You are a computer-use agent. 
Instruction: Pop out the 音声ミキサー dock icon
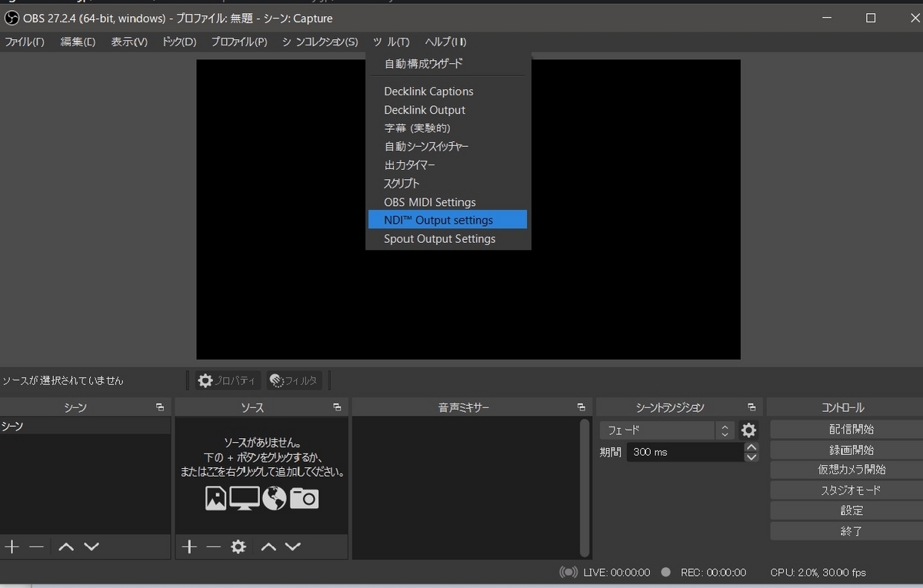click(x=581, y=407)
